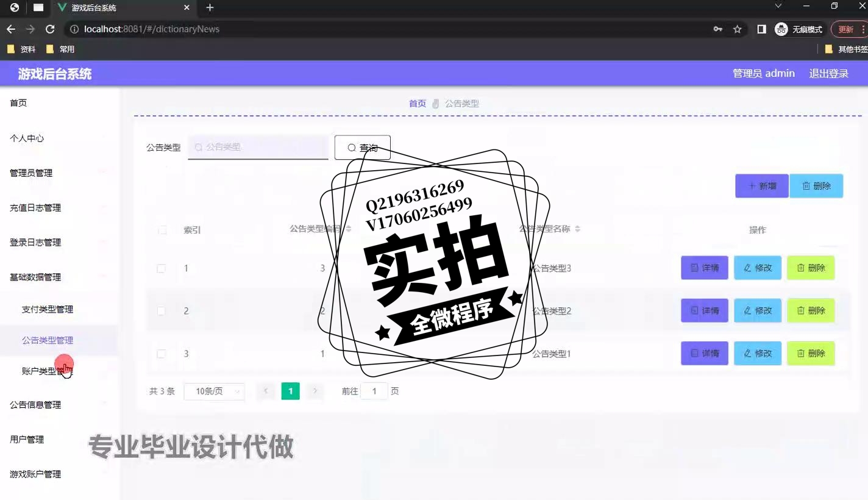Image resolution: width=868 pixels, height=500 pixels.
Task: Click the 新增 add button
Action: [x=762, y=186]
